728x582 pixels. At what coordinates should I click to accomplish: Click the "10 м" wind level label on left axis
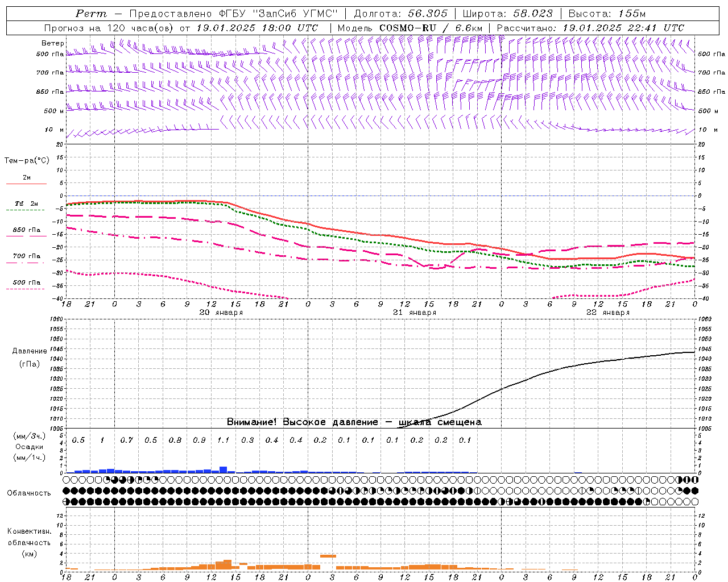[55, 130]
